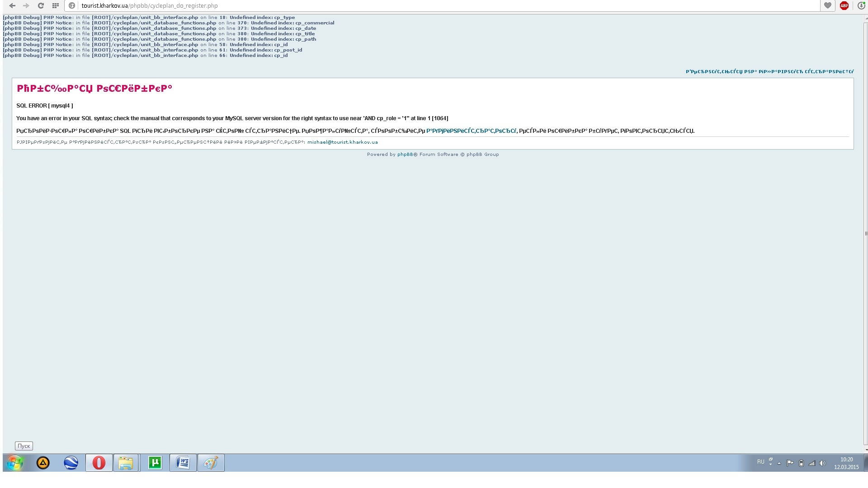Open uTorrent from the taskbar

tap(155, 463)
